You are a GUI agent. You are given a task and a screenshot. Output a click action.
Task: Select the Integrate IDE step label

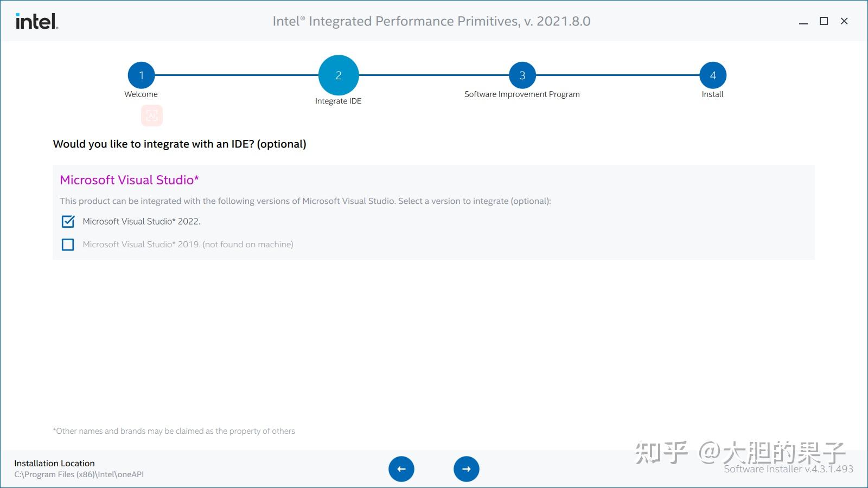click(339, 101)
